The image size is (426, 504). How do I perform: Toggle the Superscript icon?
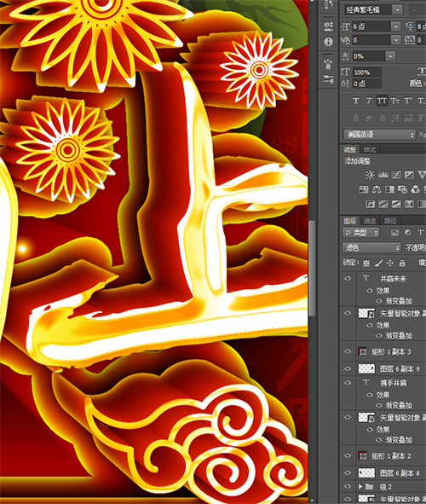click(408, 101)
